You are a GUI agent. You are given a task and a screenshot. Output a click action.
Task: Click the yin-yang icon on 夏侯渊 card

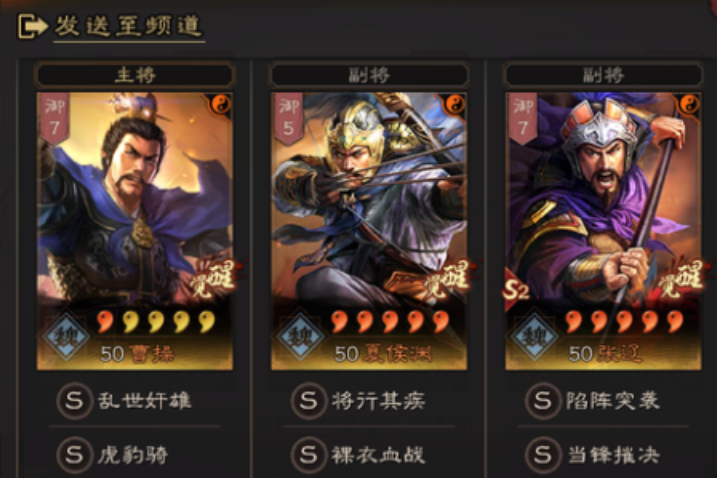click(x=455, y=105)
